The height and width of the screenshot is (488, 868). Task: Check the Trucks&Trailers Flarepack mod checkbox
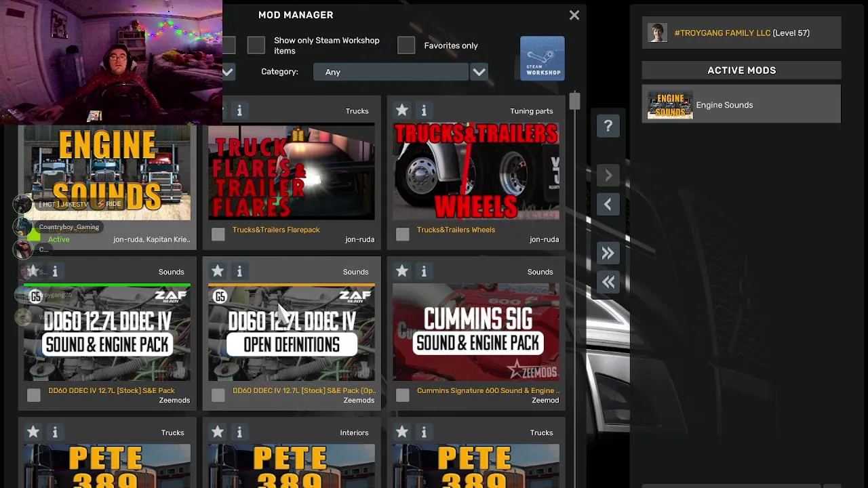(x=218, y=235)
